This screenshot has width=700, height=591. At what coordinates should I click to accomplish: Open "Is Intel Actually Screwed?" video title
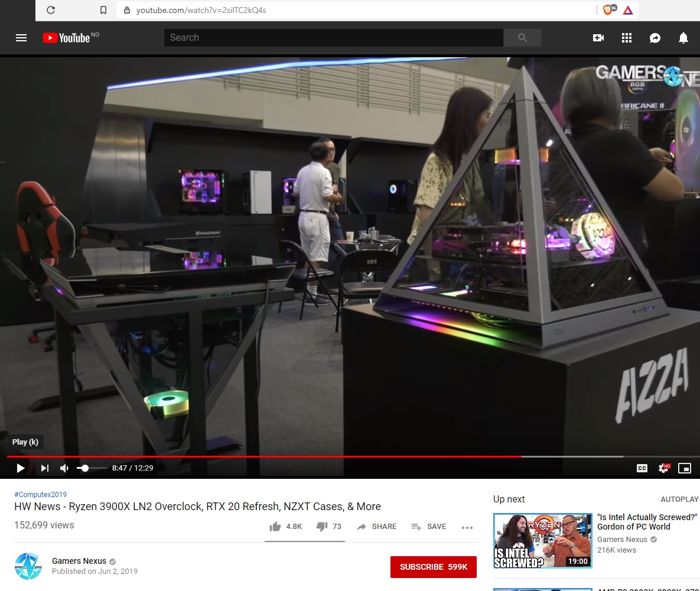647,522
